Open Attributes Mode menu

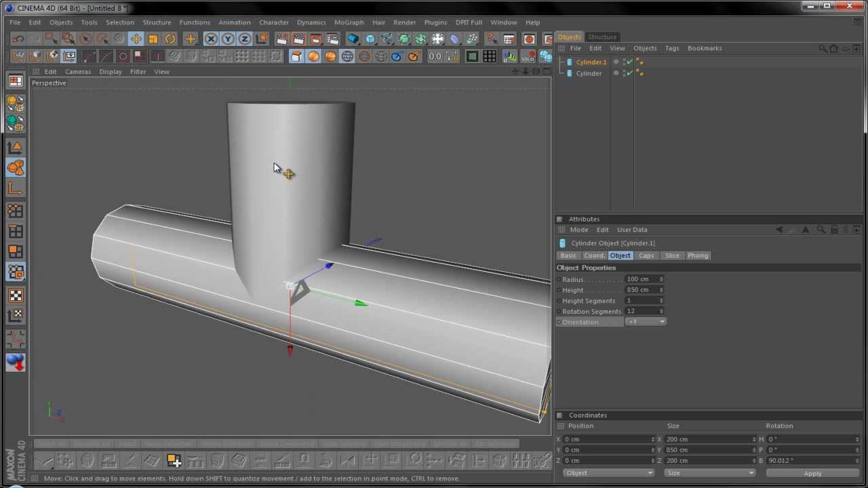(579, 230)
